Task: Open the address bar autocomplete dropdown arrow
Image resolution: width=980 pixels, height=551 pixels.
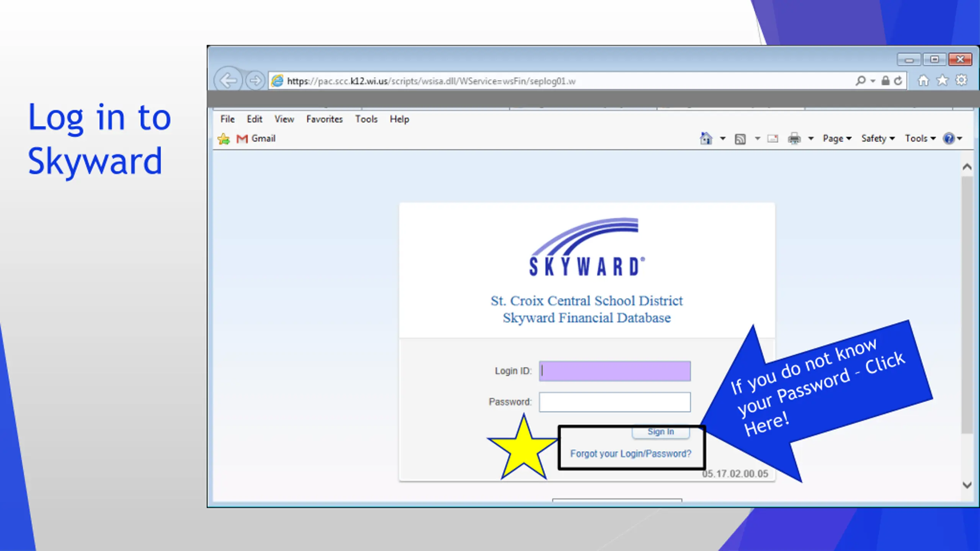Action: click(x=873, y=81)
